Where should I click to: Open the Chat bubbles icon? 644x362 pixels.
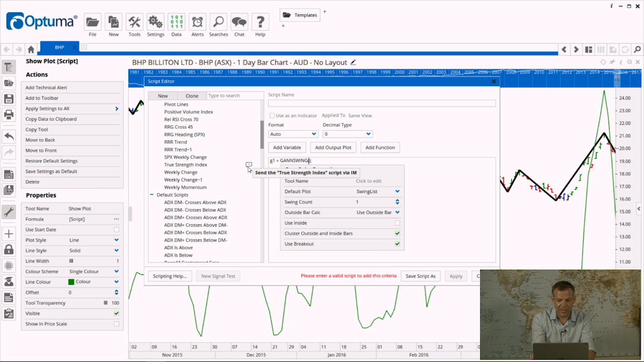click(239, 22)
